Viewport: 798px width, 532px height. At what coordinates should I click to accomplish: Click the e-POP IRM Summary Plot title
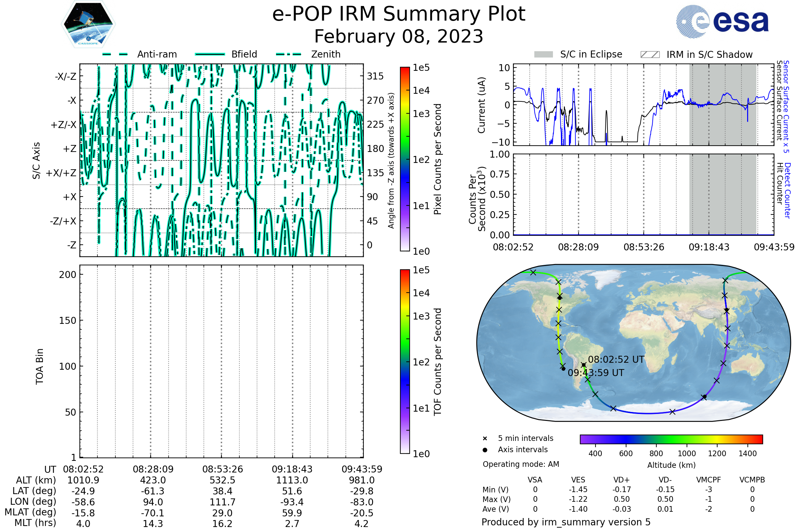(399, 14)
